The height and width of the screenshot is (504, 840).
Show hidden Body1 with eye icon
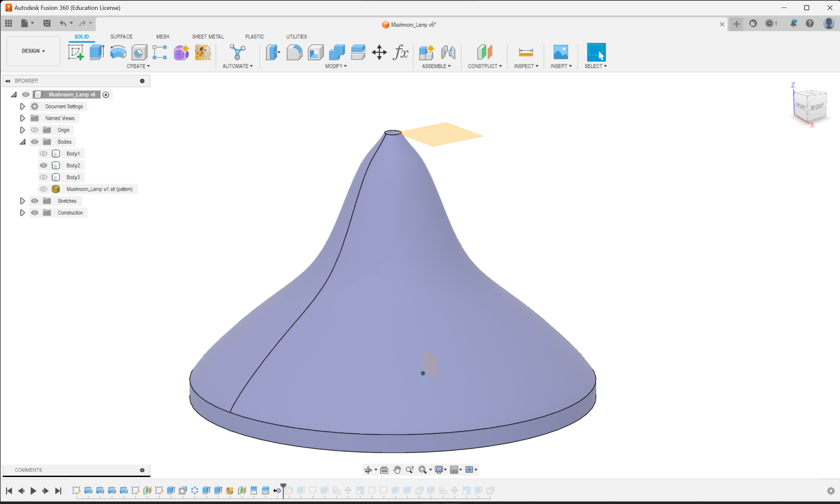43,154
